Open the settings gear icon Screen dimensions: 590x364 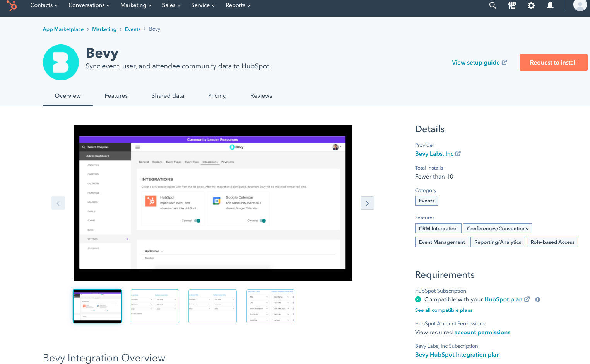point(531,5)
